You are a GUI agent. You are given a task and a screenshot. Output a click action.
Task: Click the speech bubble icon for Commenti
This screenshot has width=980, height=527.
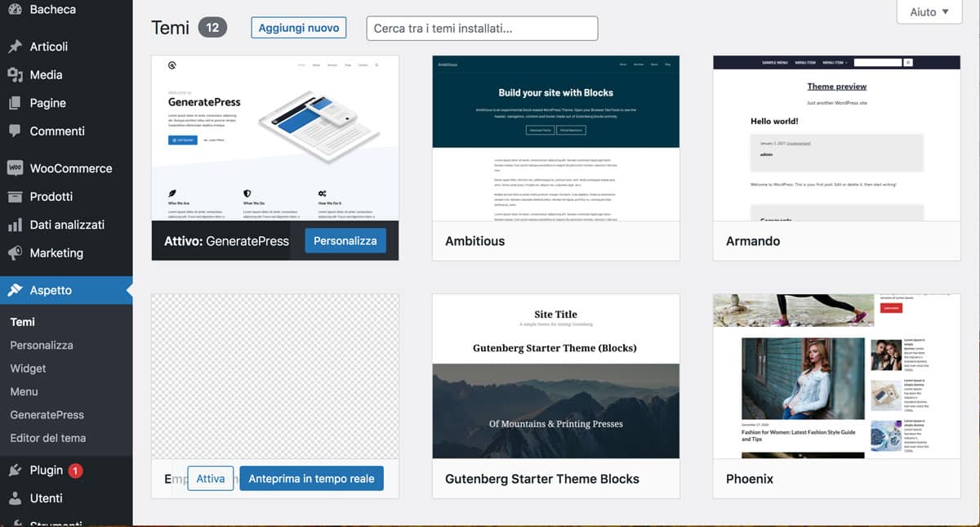(x=15, y=131)
